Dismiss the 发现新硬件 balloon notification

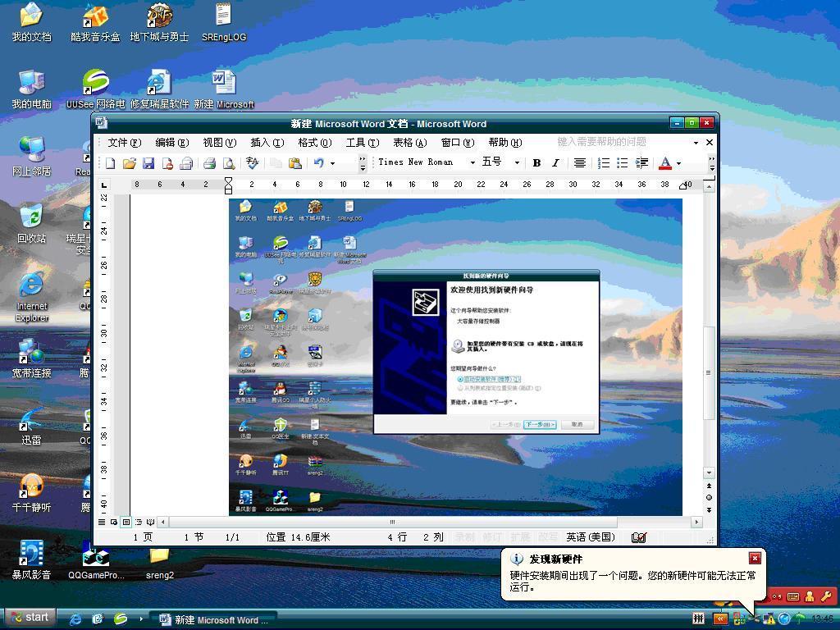coord(755,559)
